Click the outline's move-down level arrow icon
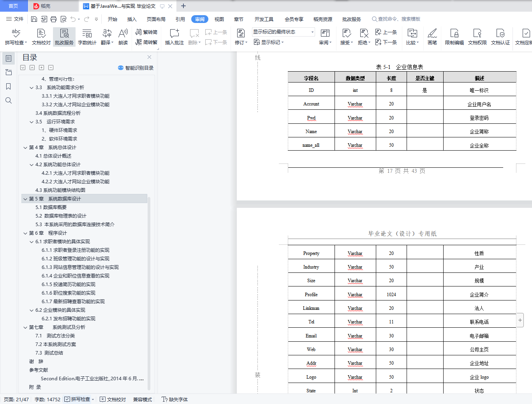The width and height of the screenshot is (532, 404). (x=23, y=68)
